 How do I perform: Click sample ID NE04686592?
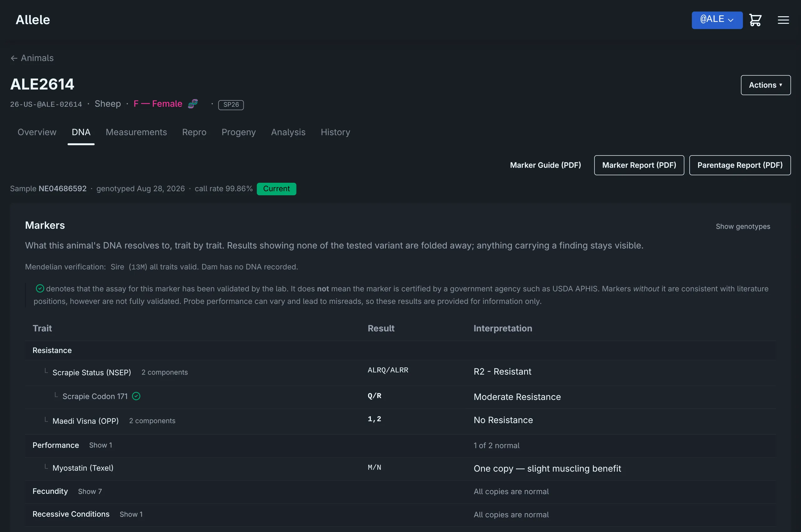pos(63,189)
